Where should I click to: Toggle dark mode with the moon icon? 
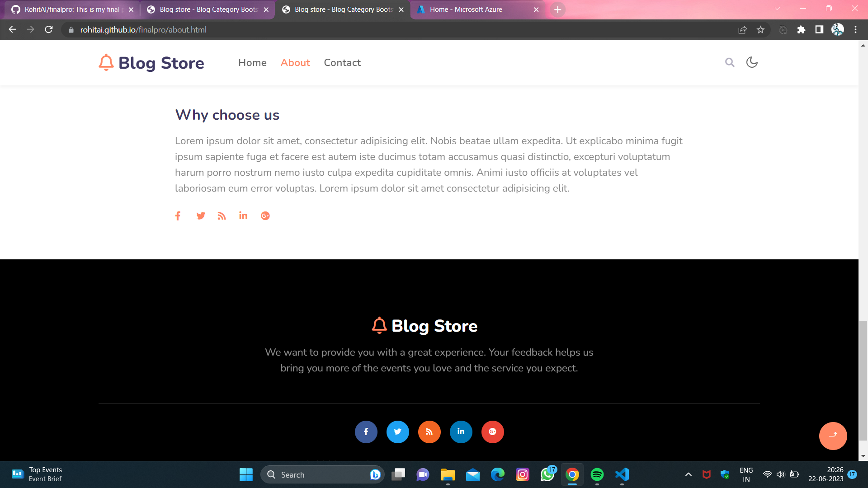pos(751,62)
